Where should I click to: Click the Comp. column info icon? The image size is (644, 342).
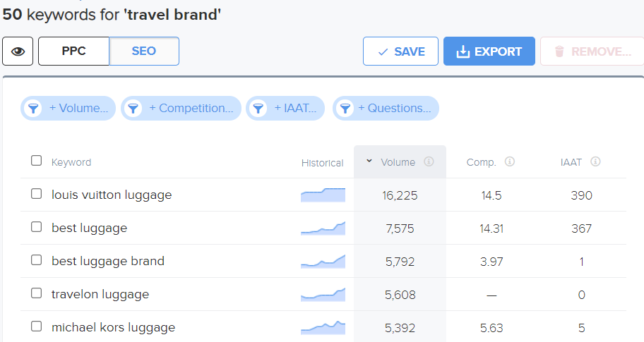click(510, 162)
